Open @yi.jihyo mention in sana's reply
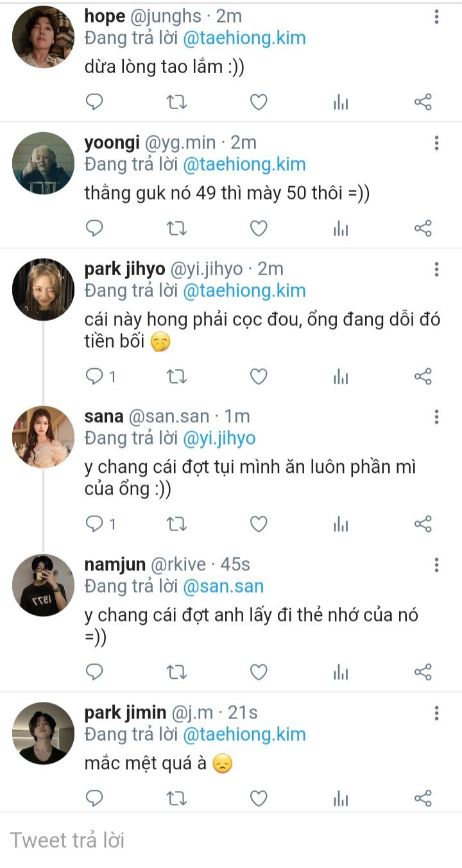The height and width of the screenshot is (868, 462). [219, 439]
